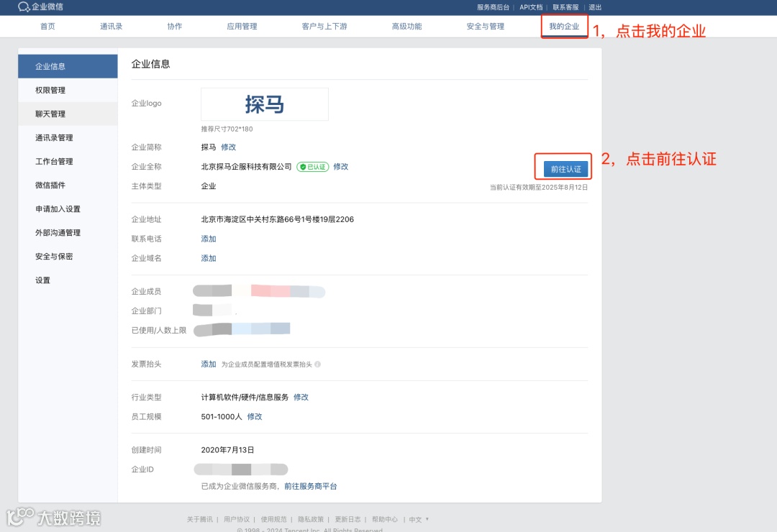Open 用户协议 footer link
The image size is (777, 532).
click(237, 519)
